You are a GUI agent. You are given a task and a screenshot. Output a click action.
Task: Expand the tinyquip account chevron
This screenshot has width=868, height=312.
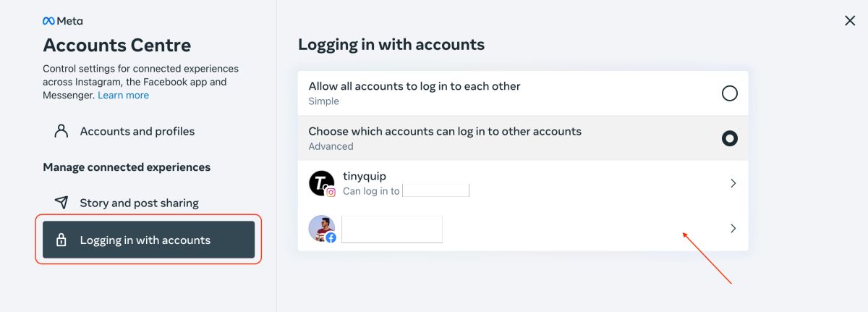tap(733, 183)
